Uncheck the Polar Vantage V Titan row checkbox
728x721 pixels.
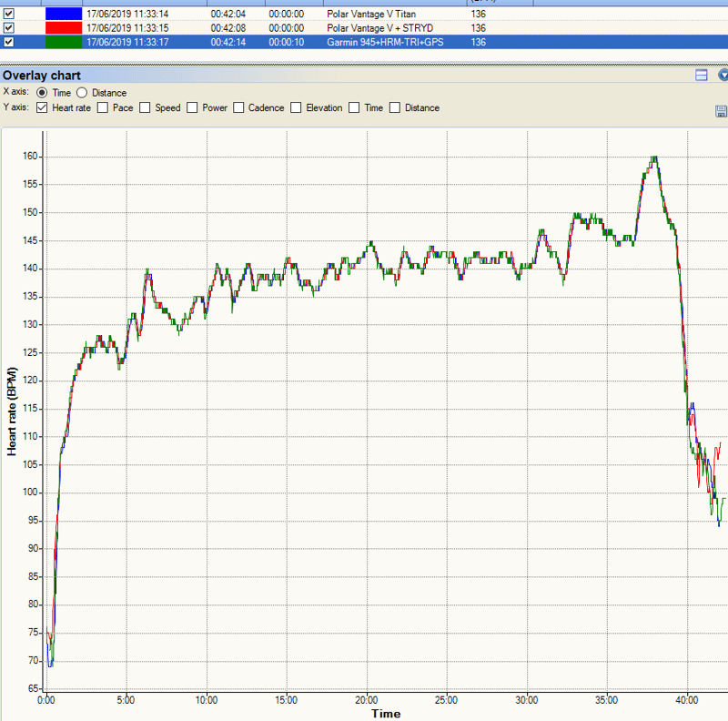pyautogui.click(x=9, y=14)
